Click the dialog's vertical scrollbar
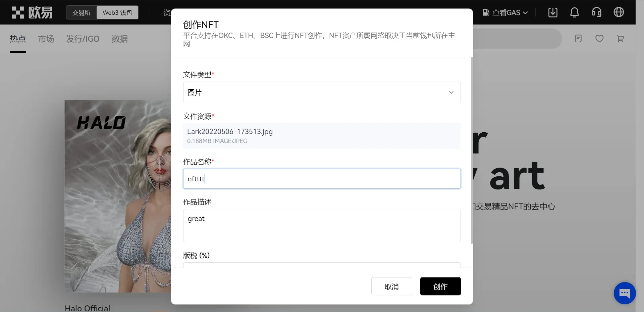Viewport: 644px width, 312px height. click(x=472, y=151)
